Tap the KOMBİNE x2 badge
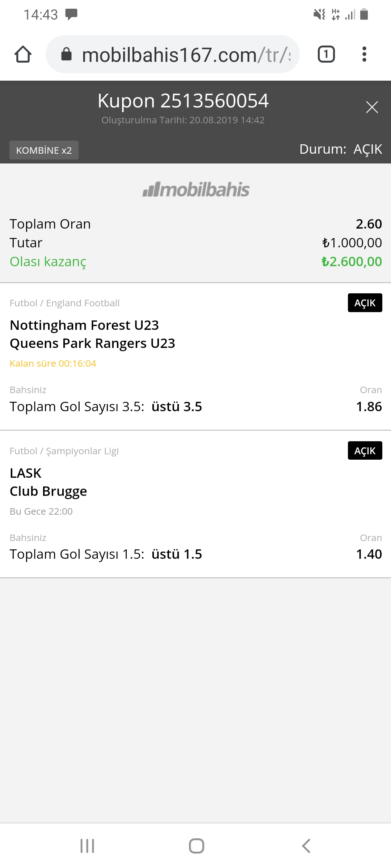The width and height of the screenshot is (391, 868). pos(44,150)
